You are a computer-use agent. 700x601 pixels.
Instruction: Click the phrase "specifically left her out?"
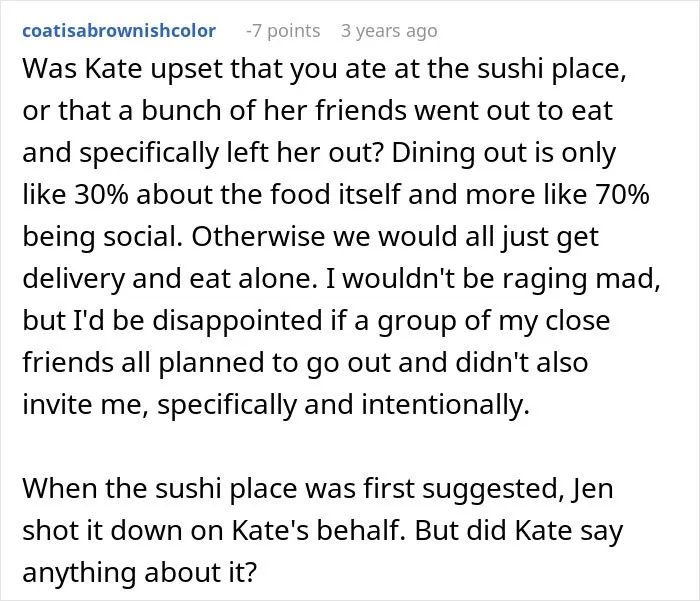pos(232,153)
